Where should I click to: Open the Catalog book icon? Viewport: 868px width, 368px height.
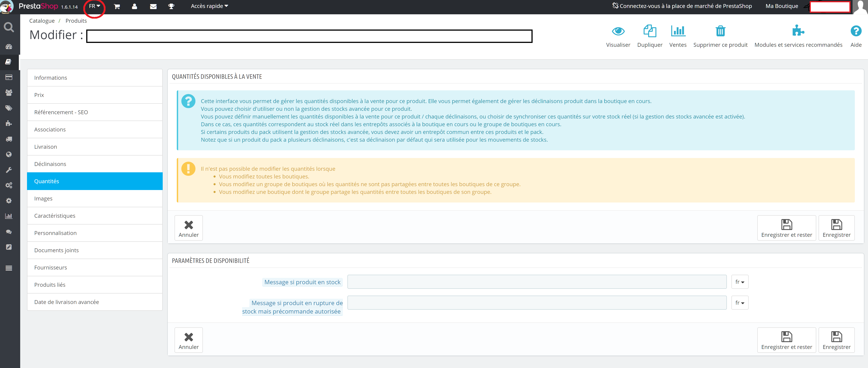click(x=9, y=62)
